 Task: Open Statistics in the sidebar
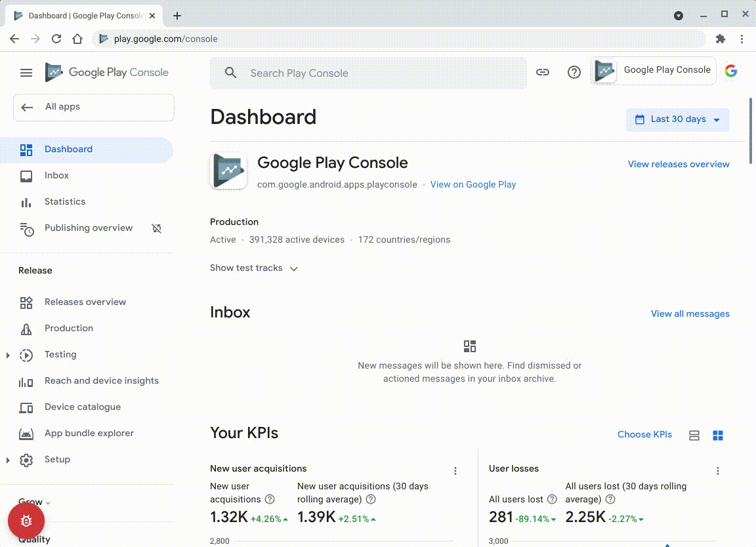(x=65, y=202)
